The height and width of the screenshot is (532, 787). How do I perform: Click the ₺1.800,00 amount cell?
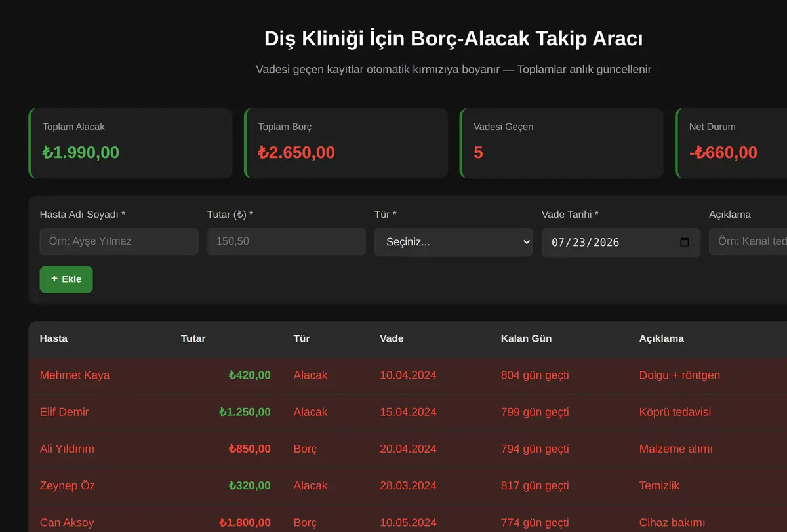pos(245,523)
